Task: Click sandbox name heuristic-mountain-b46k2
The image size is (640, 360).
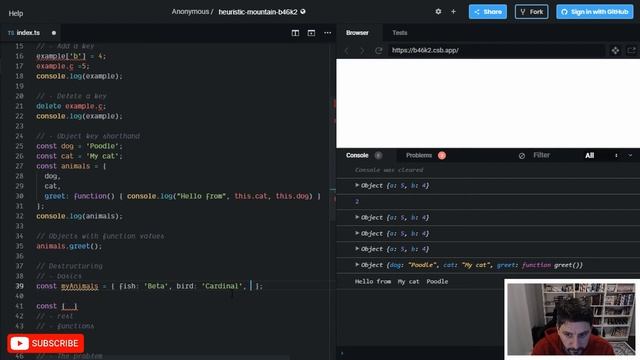Action: coord(258,12)
